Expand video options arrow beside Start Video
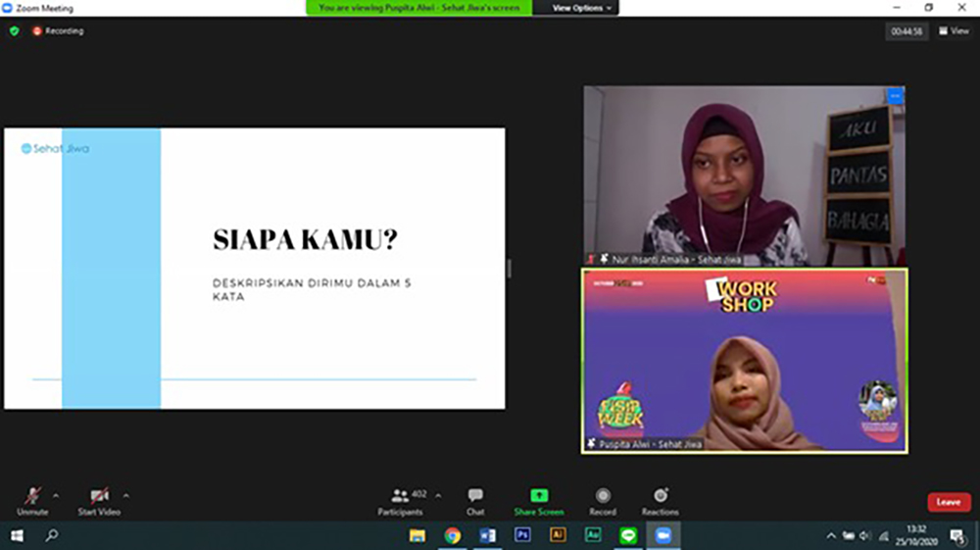The height and width of the screenshot is (550, 980). click(126, 495)
